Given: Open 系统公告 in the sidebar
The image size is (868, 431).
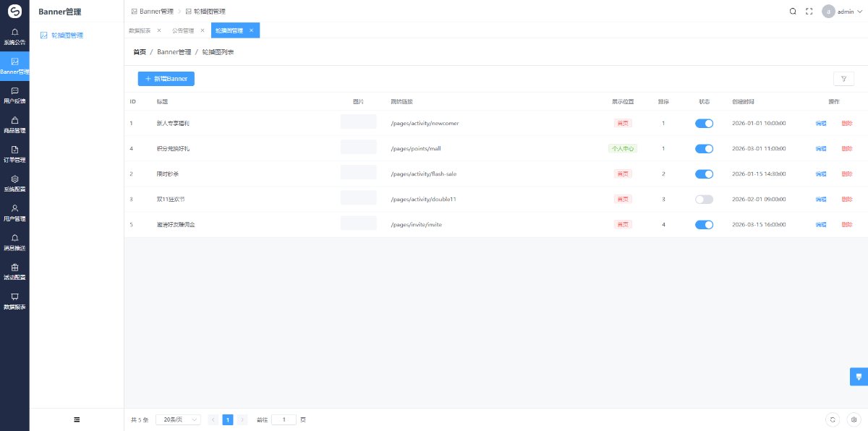Looking at the screenshot, I should tap(14, 37).
